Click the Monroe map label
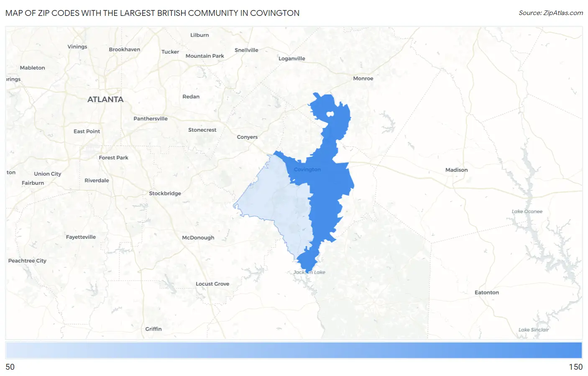 click(x=363, y=78)
